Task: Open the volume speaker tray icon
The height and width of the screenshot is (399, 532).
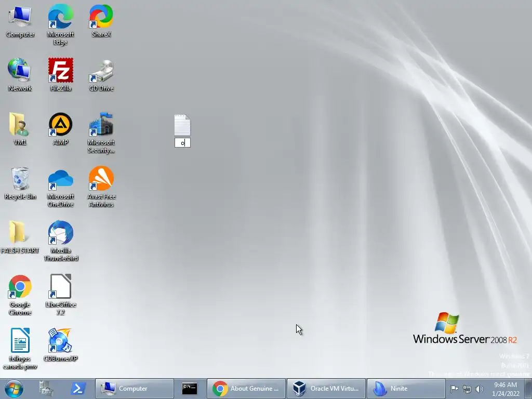Action: [480, 389]
